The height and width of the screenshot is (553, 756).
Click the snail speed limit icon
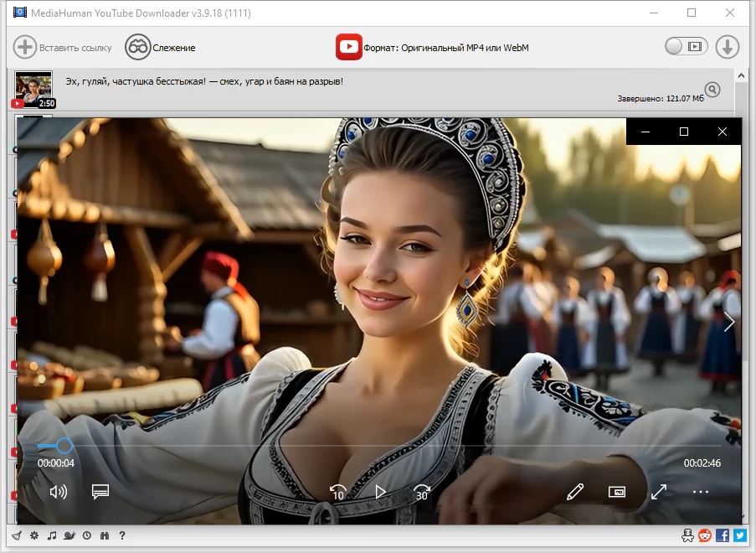tap(69, 535)
